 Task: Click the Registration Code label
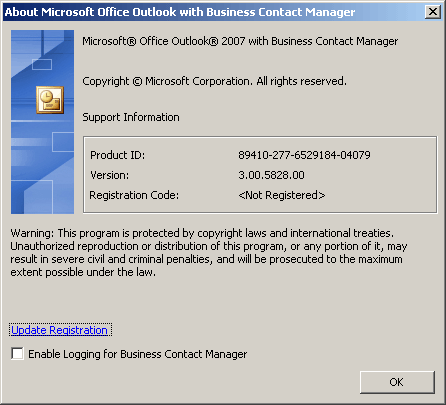[x=134, y=195]
